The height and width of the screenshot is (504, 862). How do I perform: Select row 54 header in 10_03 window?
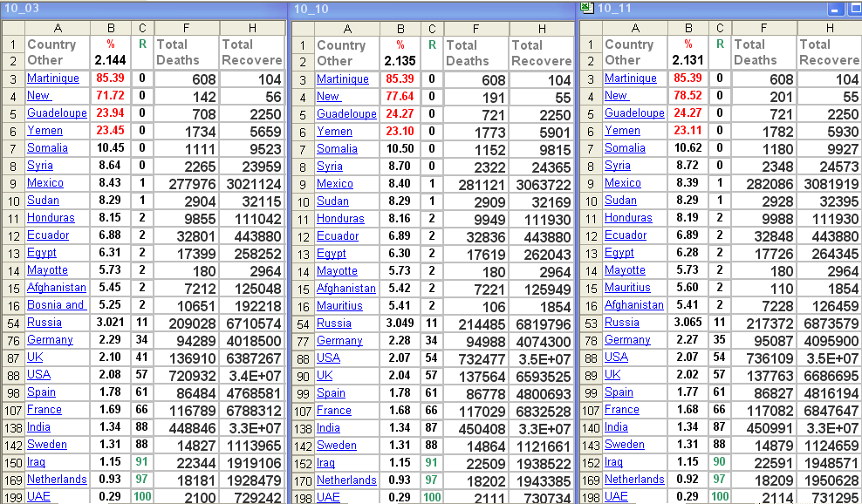(13, 323)
